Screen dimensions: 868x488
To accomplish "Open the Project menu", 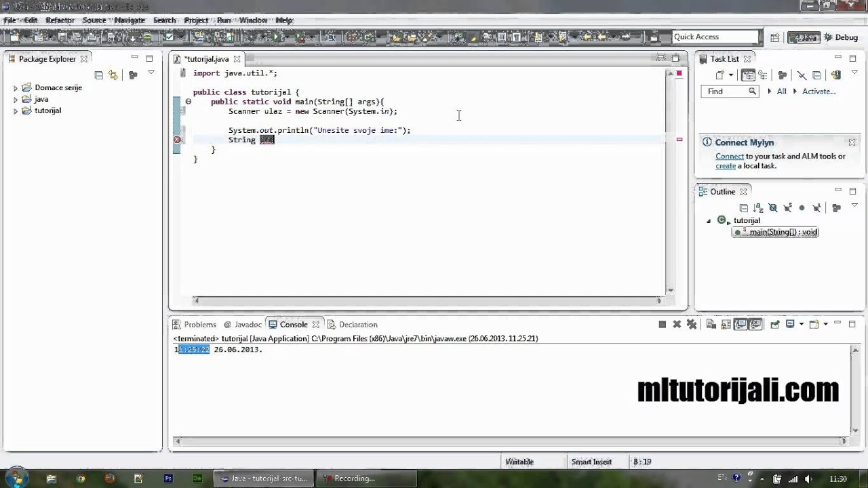I will click(196, 20).
